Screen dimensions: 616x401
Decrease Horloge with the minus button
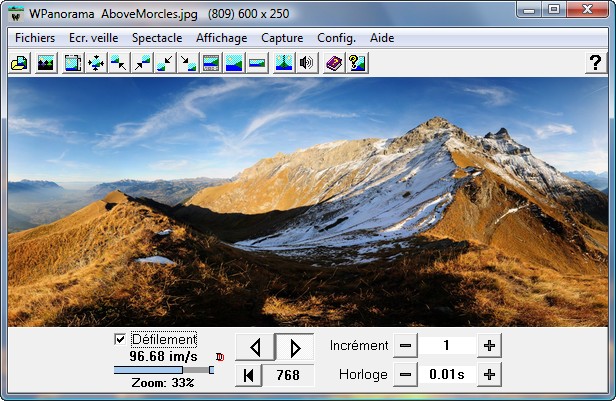405,375
